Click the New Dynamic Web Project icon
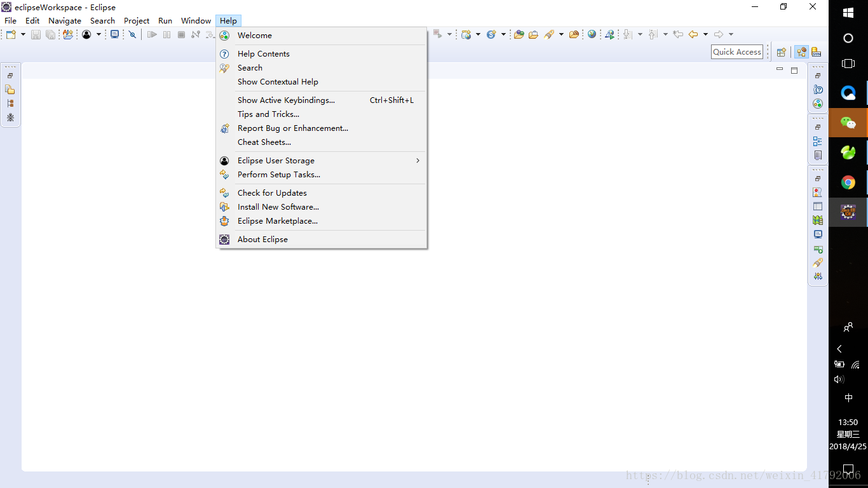The image size is (868, 488). 466,34
